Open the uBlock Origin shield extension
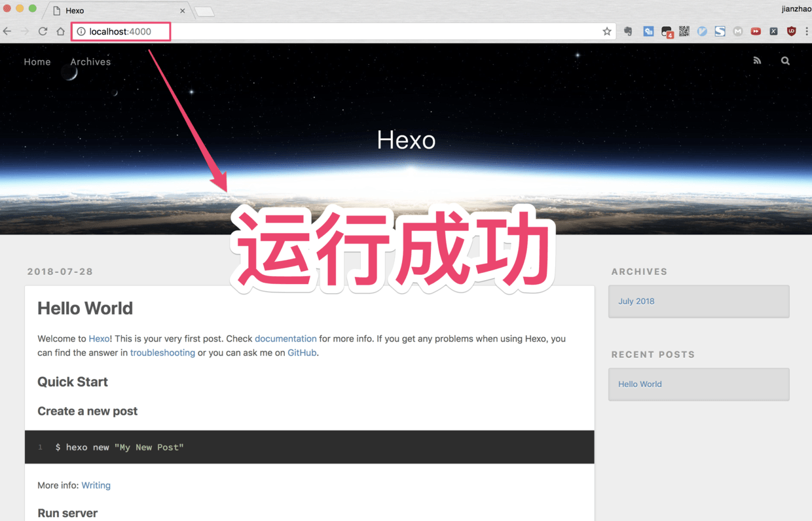Viewport: 812px width, 521px height. (x=791, y=31)
